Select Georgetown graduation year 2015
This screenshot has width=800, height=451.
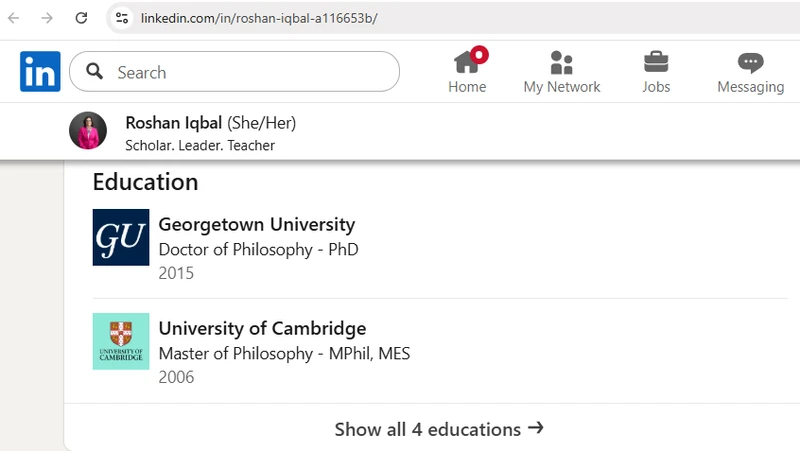pos(176,273)
